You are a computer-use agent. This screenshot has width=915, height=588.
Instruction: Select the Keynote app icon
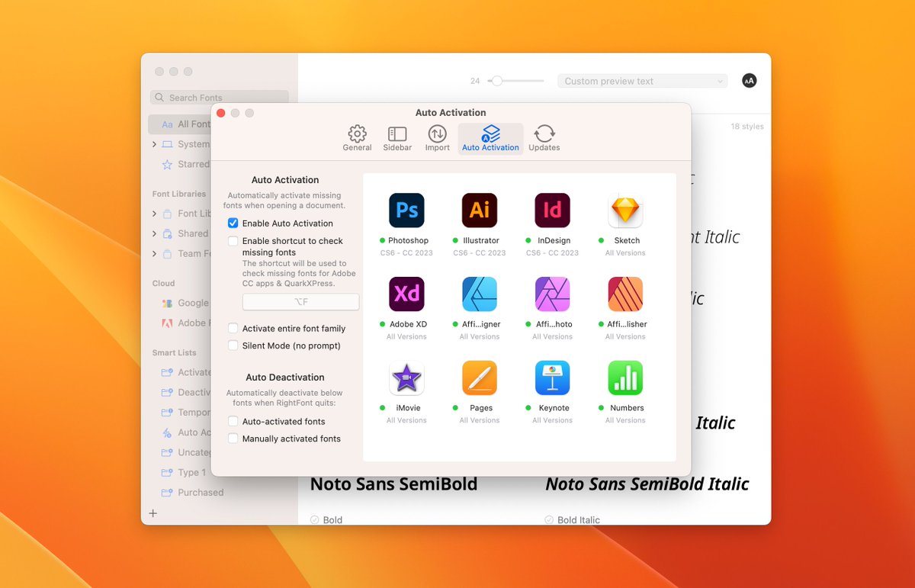pyautogui.click(x=553, y=378)
